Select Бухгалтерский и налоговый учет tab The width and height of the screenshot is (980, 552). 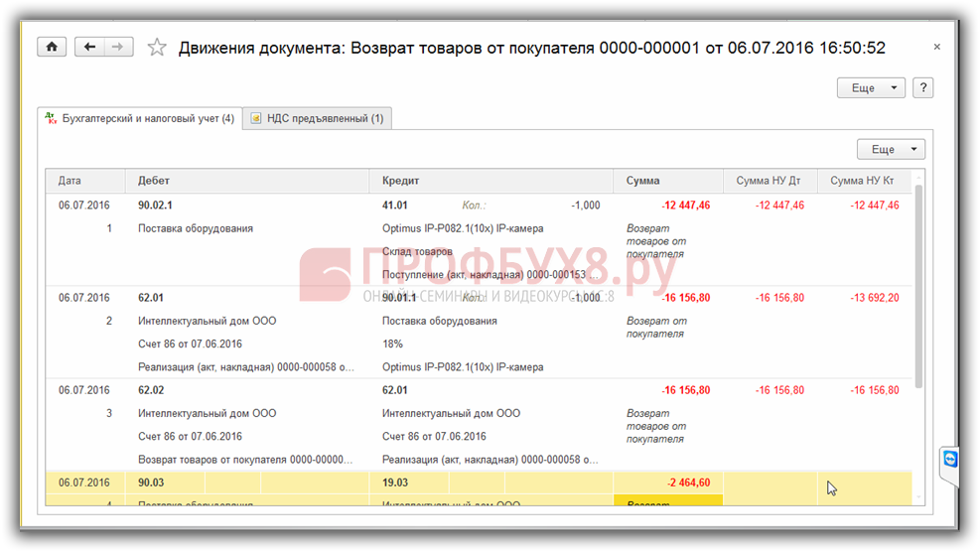(x=140, y=118)
